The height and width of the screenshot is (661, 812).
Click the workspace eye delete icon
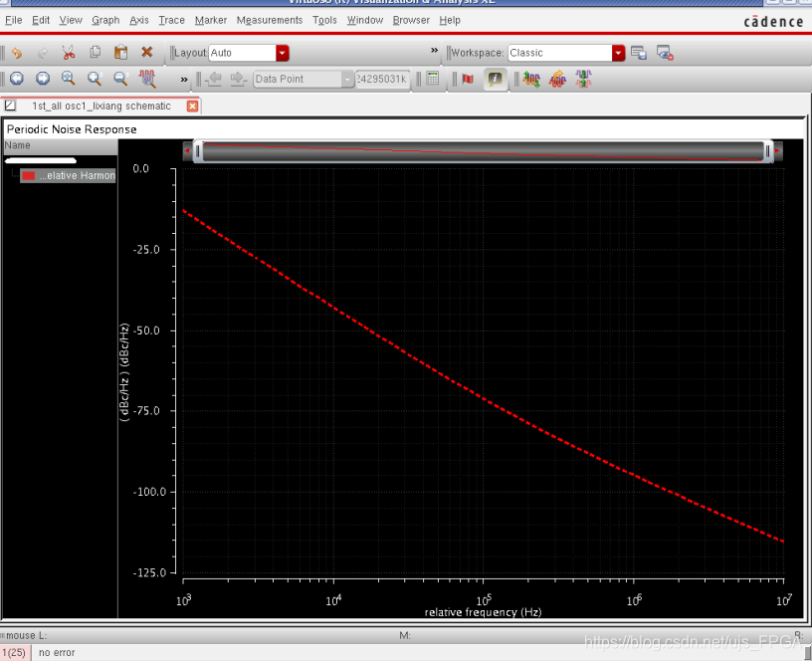click(x=665, y=53)
